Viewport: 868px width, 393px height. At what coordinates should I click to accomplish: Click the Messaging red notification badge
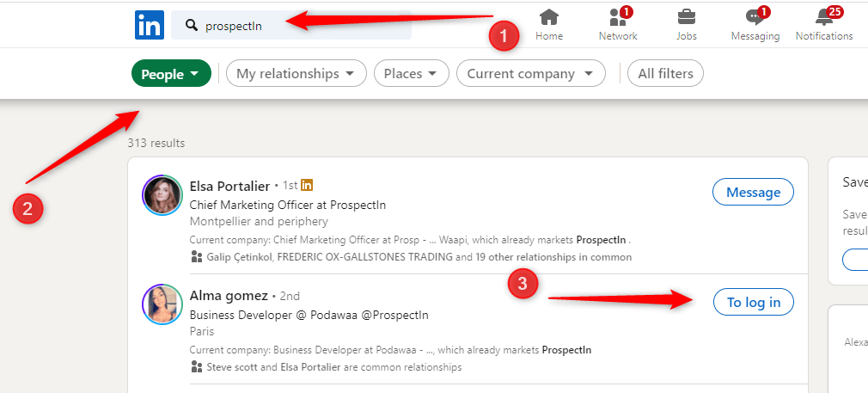(764, 11)
